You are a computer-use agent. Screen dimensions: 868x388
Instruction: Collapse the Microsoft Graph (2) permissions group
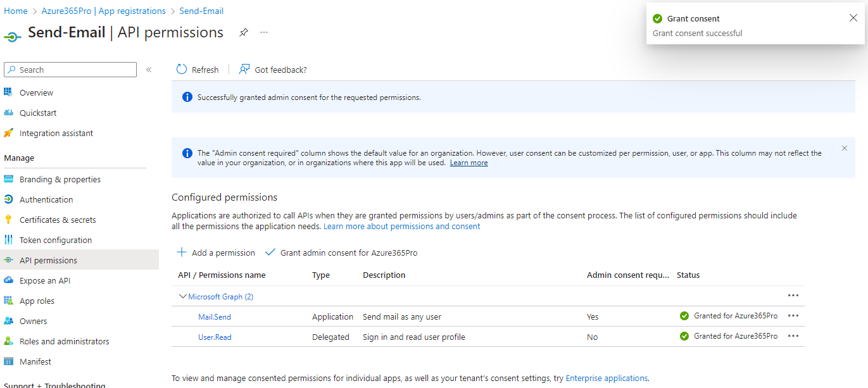pyautogui.click(x=183, y=296)
